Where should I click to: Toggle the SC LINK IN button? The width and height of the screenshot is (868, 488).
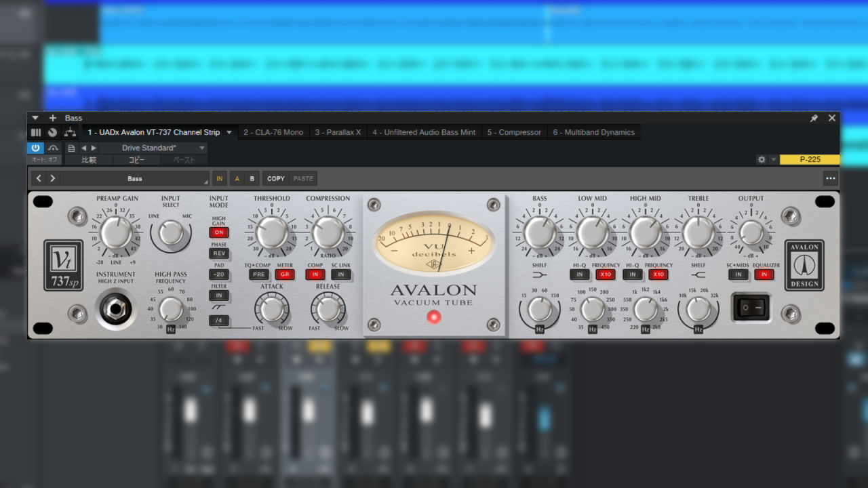[340, 274]
